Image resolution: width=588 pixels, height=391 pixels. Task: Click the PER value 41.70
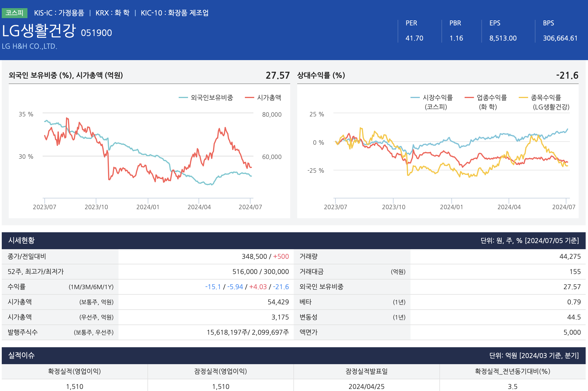[x=414, y=38]
